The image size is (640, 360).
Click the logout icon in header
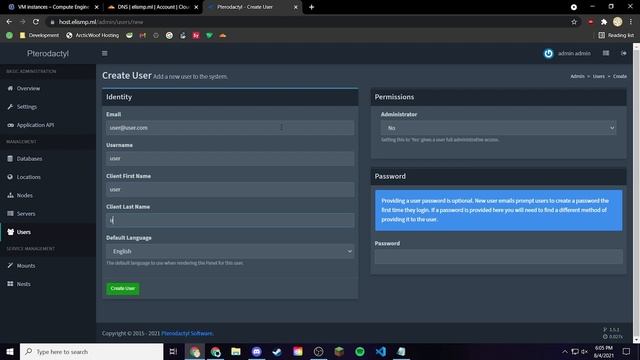(x=624, y=53)
